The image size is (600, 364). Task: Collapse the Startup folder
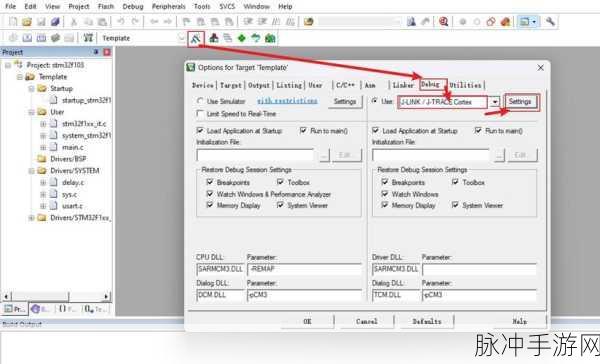point(32,88)
